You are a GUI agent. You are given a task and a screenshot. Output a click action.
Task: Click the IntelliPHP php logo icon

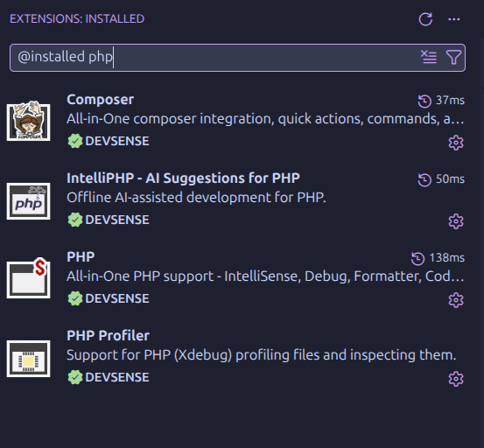(x=28, y=201)
